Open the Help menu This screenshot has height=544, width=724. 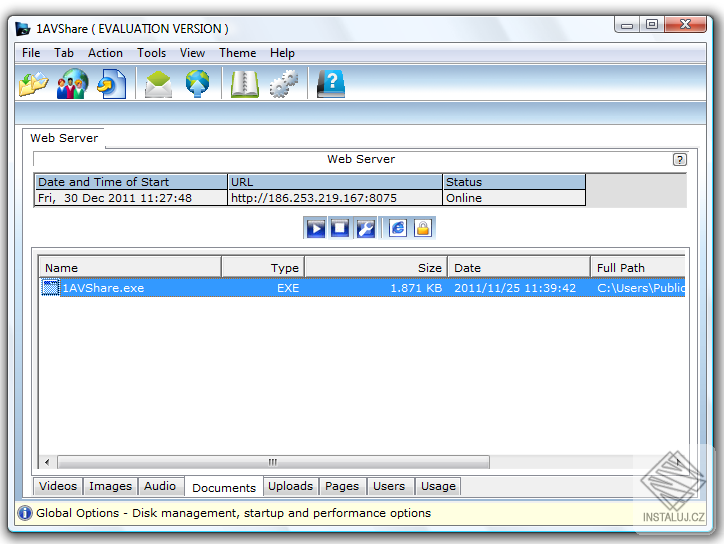[282, 53]
